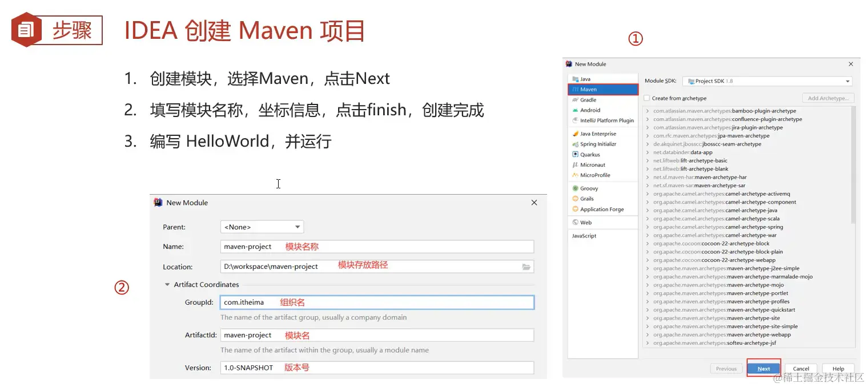Image resolution: width=868 pixels, height=387 pixels.
Task: Select camel-archetype-scala entry
Action: tap(717, 219)
